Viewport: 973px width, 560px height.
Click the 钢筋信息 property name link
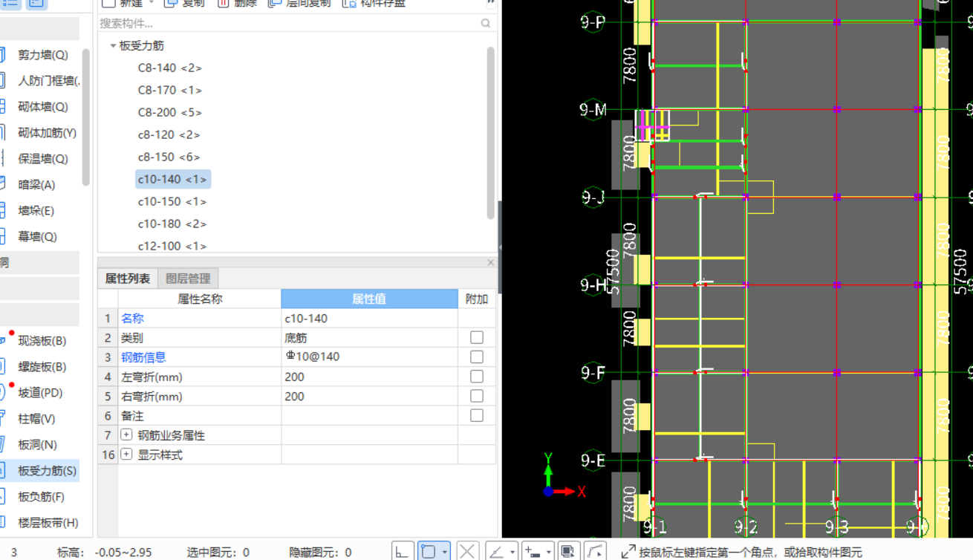[143, 357]
